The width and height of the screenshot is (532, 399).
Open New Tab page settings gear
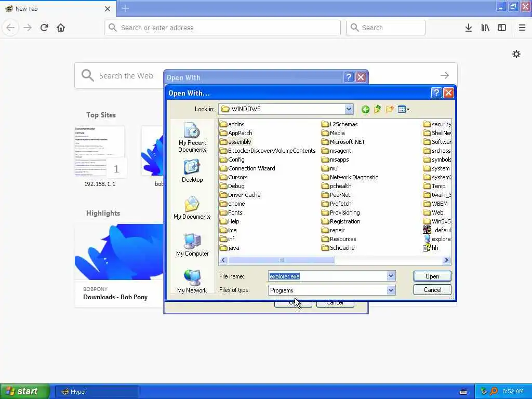coord(516,54)
